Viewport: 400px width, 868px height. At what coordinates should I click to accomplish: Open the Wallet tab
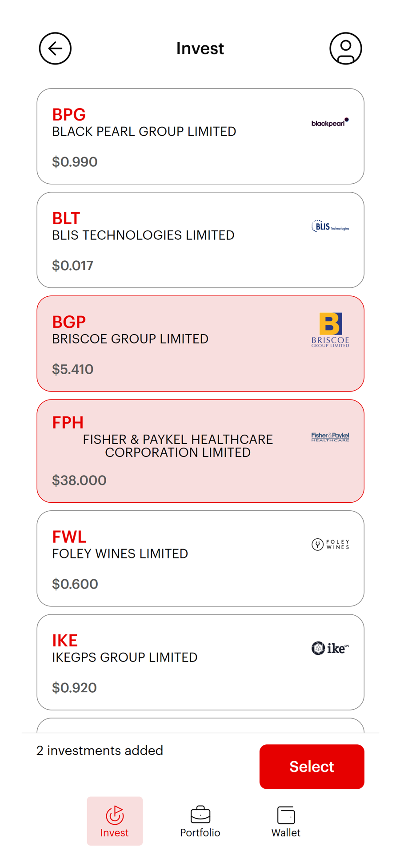pyautogui.click(x=286, y=821)
